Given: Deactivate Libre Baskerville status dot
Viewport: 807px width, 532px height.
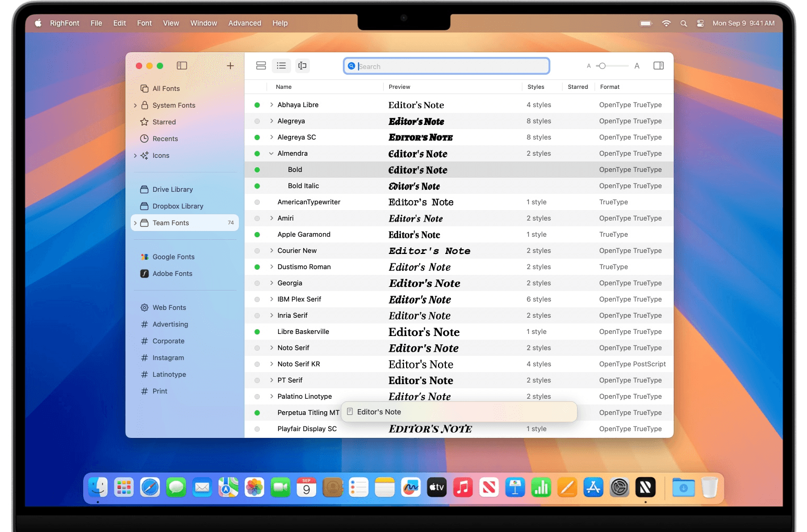Looking at the screenshot, I should [257, 332].
